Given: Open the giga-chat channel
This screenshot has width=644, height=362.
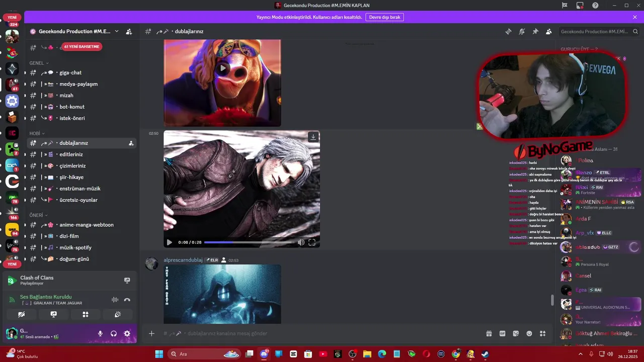Looking at the screenshot, I should tap(82, 73).
